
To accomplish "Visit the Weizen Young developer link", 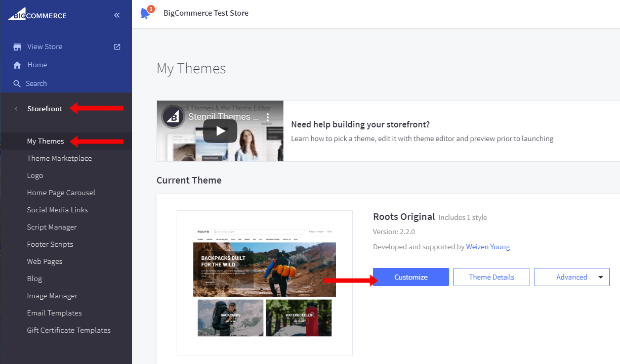I will [488, 246].
